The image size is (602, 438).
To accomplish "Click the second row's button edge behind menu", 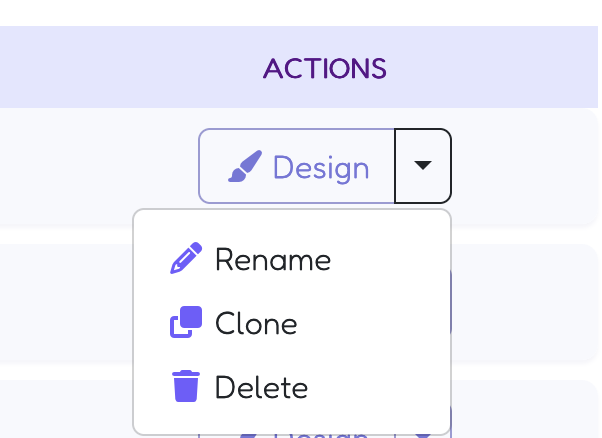I will (x=450, y=301).
